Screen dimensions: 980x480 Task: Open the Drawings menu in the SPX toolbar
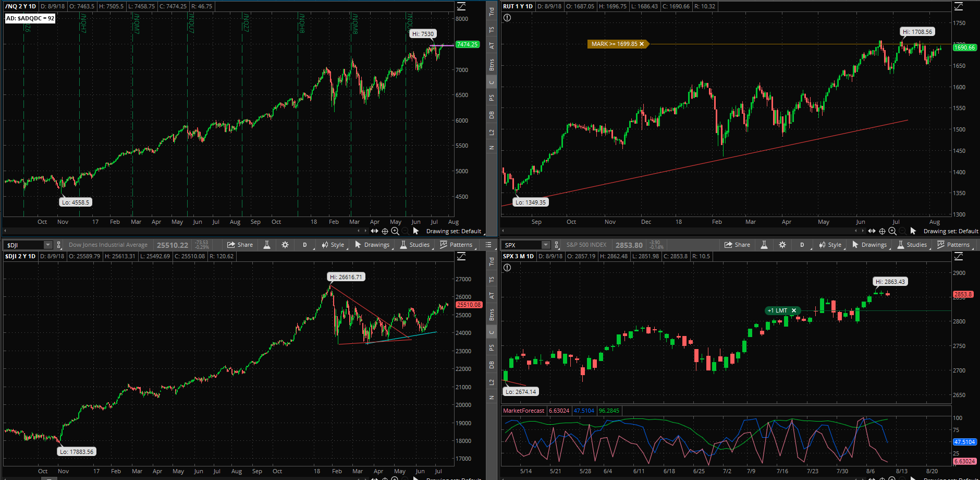[869, 245]
